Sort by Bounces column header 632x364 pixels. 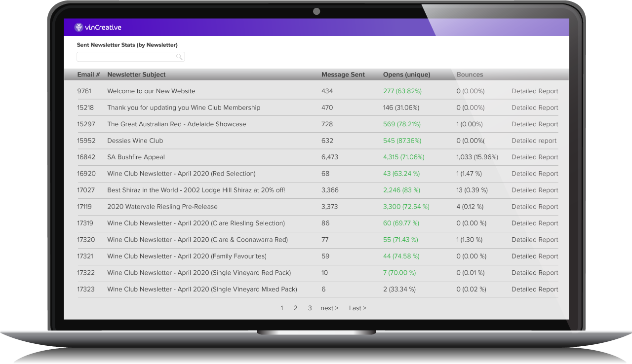coord(470,74)
